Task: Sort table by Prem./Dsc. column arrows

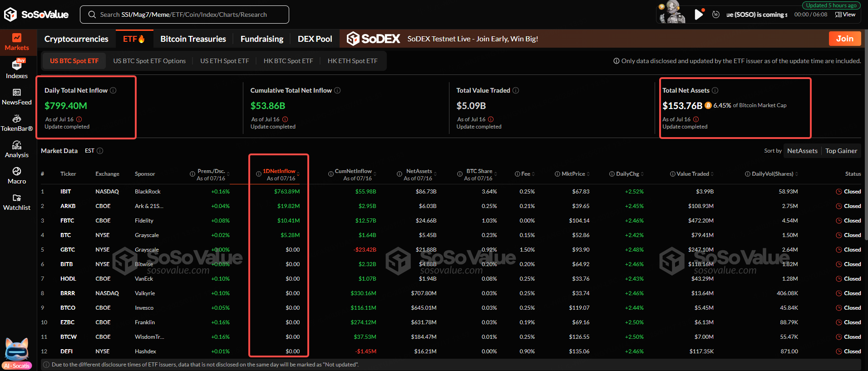Action: 228,174
